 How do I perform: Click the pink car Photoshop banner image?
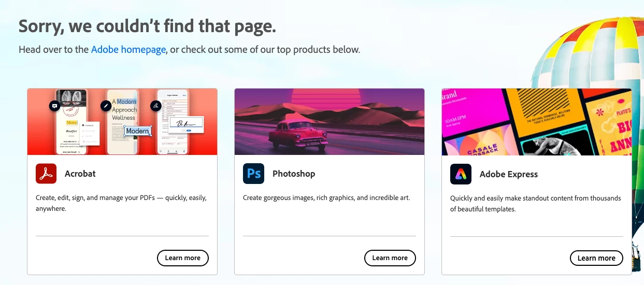[330, 122]
